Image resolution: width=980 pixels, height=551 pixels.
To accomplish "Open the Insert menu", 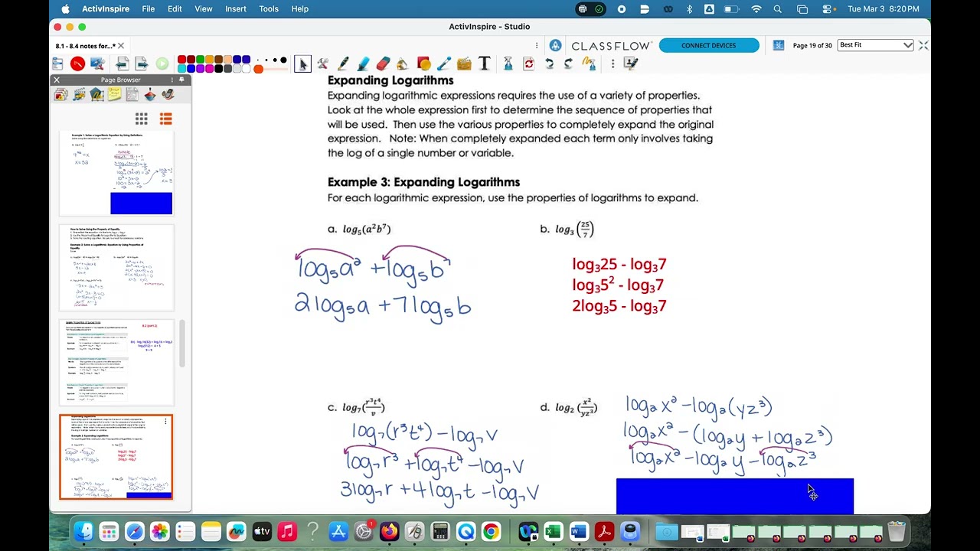I will [235, 8].
